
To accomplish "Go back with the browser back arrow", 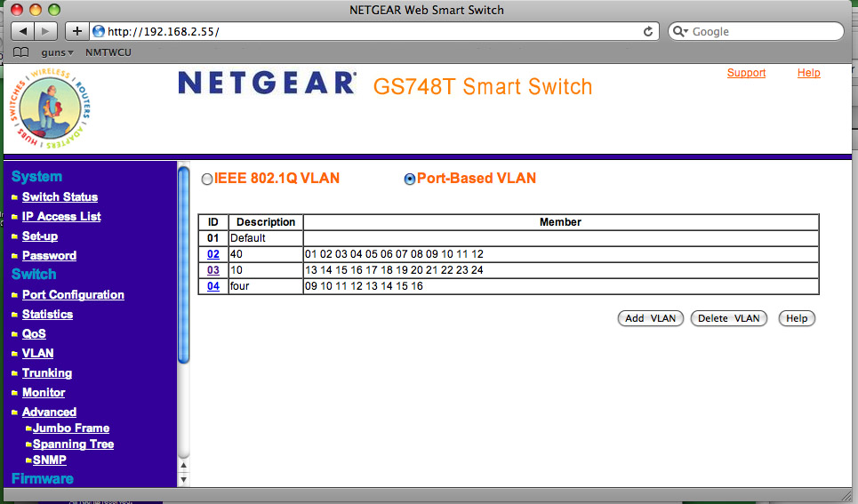I will pyautogui.click(x=23, y=31).
